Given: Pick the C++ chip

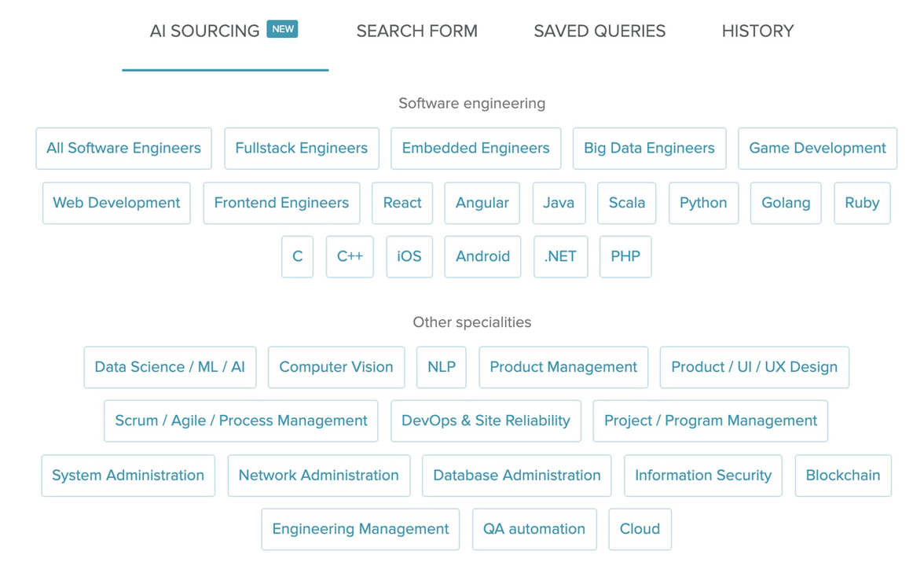Looking at the screenshot, I should [350, 256].
